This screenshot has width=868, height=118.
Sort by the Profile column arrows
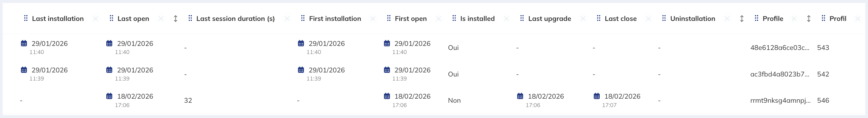coord(809,18)
